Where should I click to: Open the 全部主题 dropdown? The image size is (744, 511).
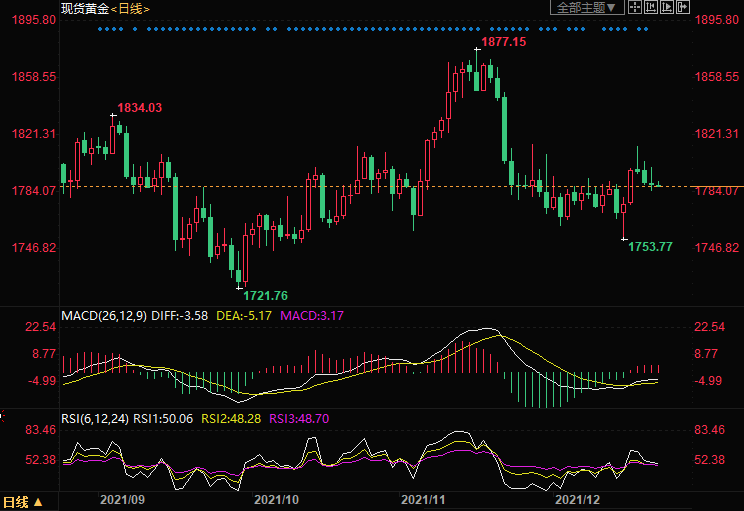click(x=587, y=8)
